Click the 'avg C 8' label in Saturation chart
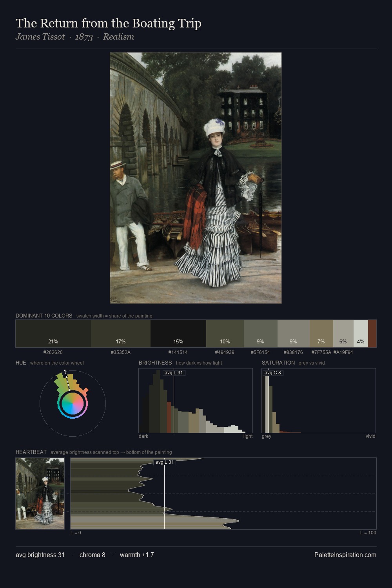Viewport: 392px width, 588px height. click(x=273, y=373)
